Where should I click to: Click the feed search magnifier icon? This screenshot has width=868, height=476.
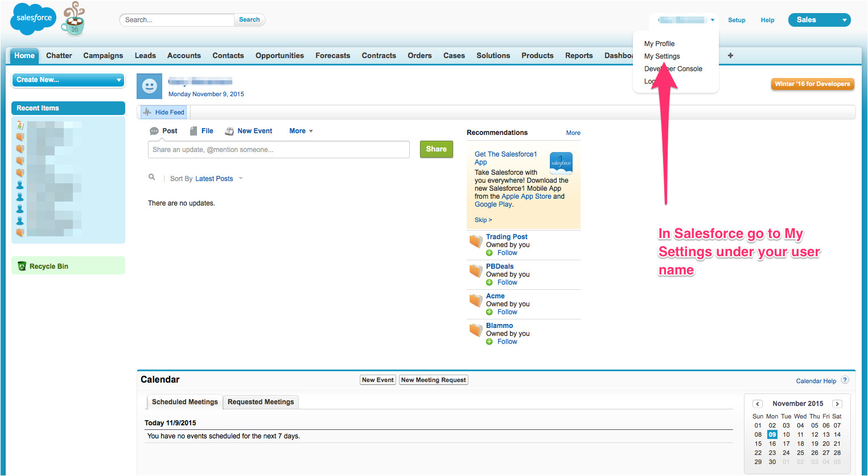point(152,178)
